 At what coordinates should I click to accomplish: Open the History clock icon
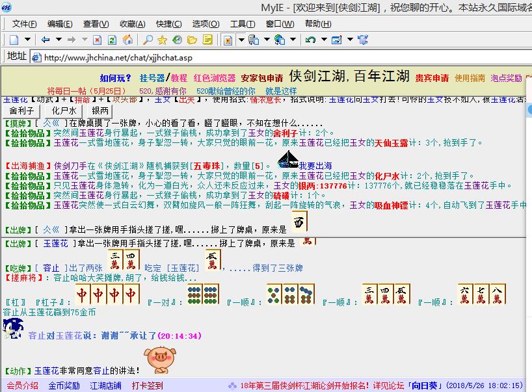pyautogui.click(x=177, y=40)
